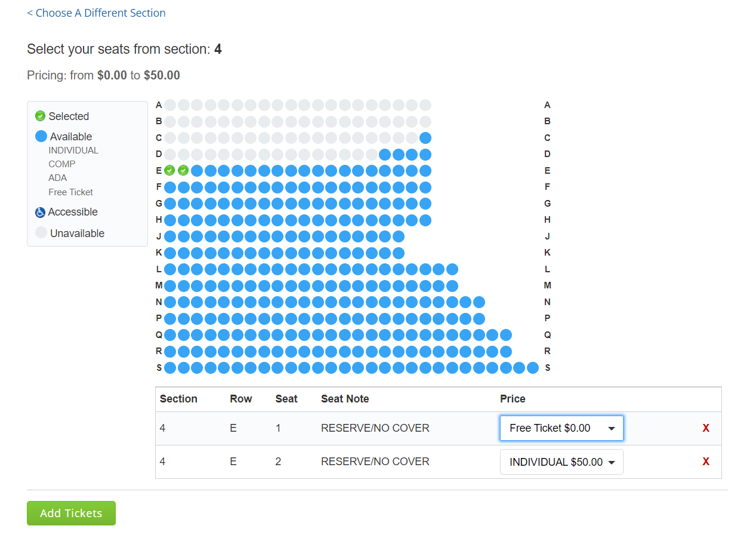Screen dimensions: 756x538
Task: Open Choose A Different Section link
Action: pyautogui.click(x=96, y=13)
